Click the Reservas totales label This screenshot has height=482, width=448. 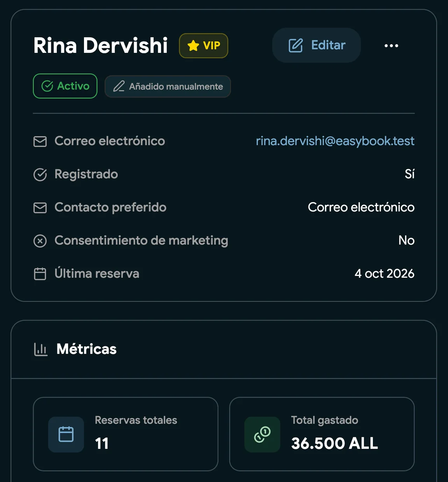click(136, 420)
